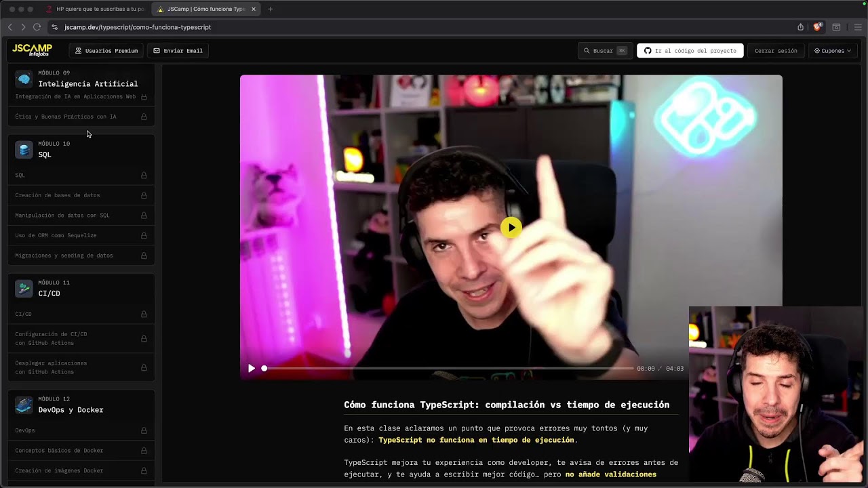Expand the Módulo 10 SQL section header
868x488 pixels.
[x=81, y=149]
